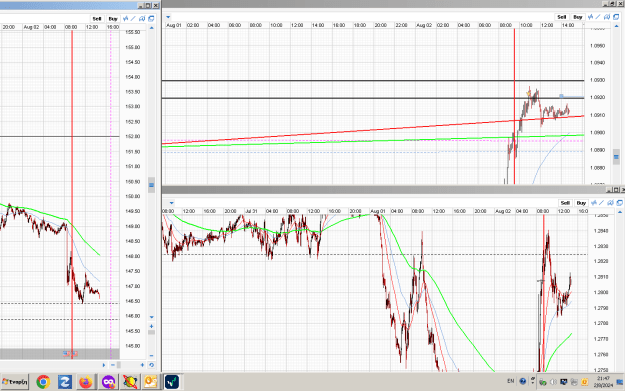Click the system tray clock
This screenshot has height=391, width=625.
pos(603,382)
